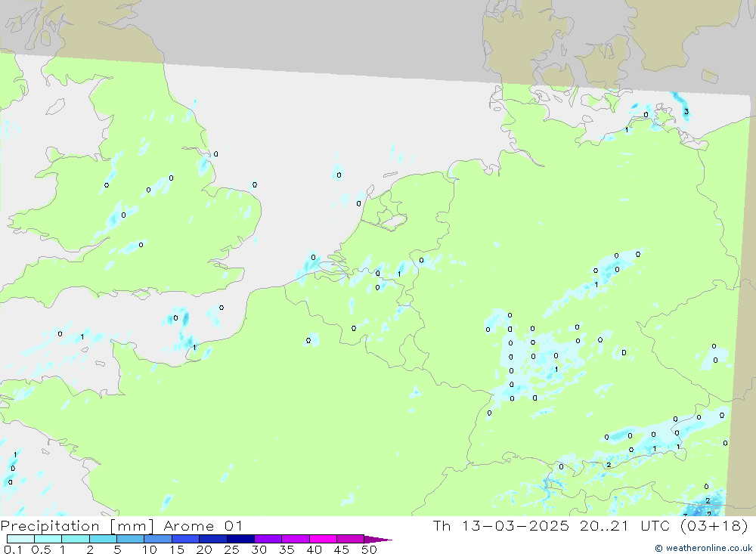
Task: Click the 20–25 mm dark blue legend swatch
Action: pos(213,539)
